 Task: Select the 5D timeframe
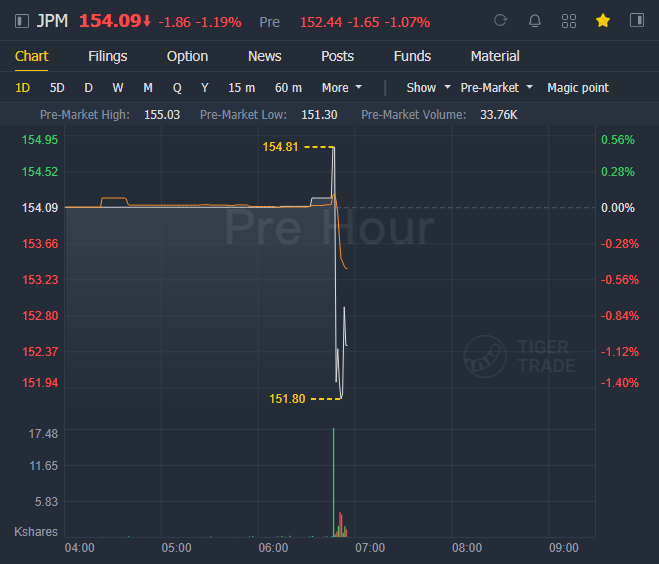point(57,88)
